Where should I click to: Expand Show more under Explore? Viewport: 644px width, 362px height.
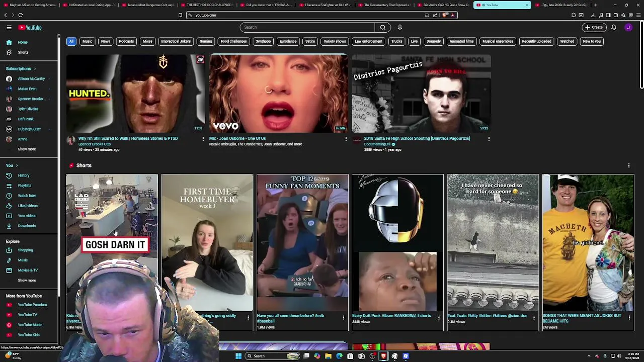[27, 281]
